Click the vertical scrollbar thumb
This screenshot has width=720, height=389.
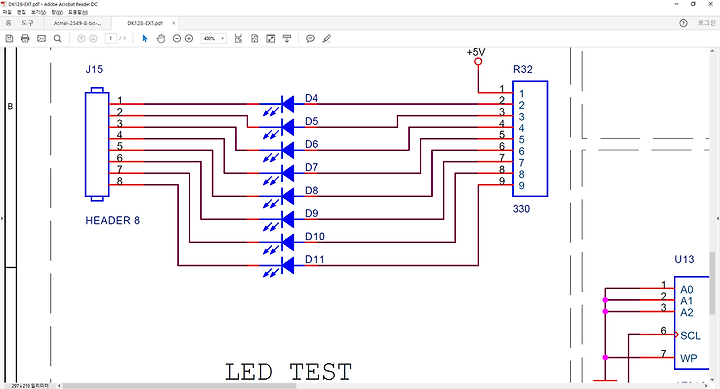(x=712, y=283)
